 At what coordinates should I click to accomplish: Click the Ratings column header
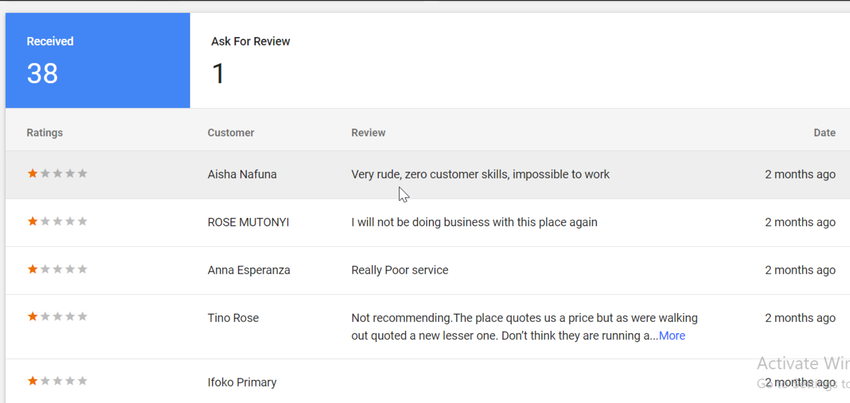tap(45, 133)
